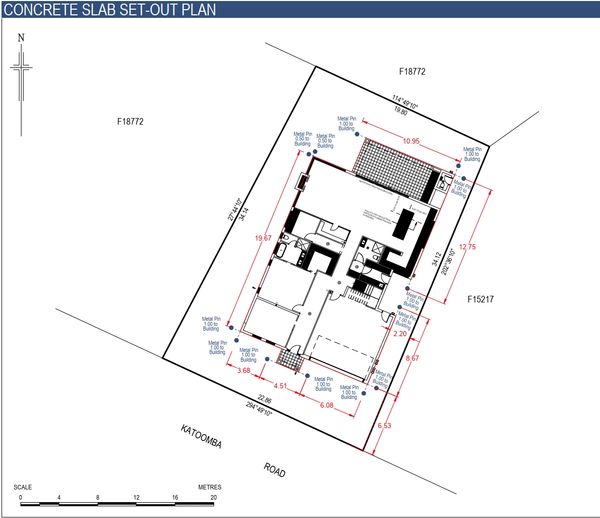
Task: Select the 19.80 boundary length
Action: tap(400, 111)
